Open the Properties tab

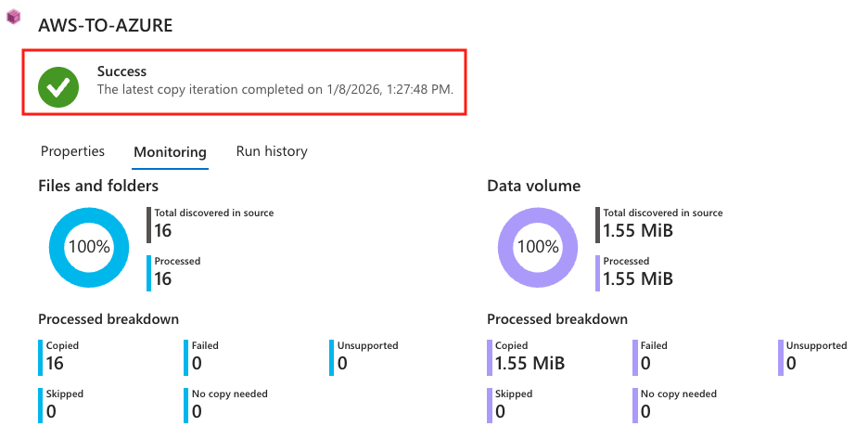pos(72,151)
